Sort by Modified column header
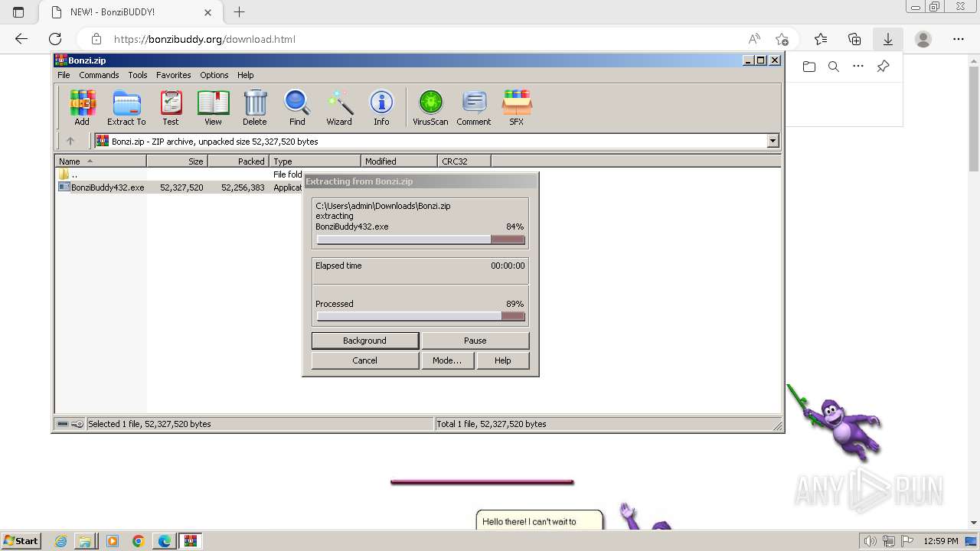This screenshot has height=551, width=980. coord(399,161)
